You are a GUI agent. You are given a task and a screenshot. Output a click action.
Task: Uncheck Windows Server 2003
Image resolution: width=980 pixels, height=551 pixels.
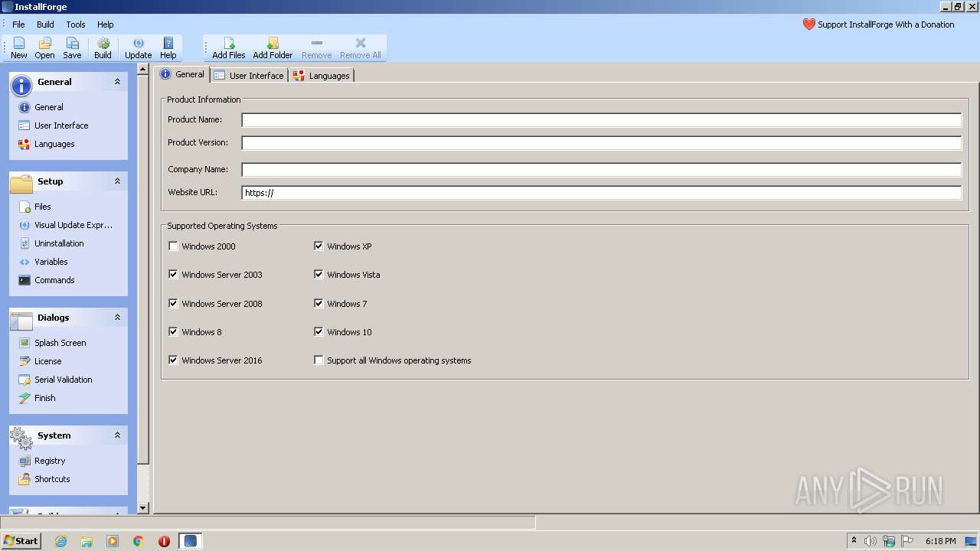[x=173, y=275]
